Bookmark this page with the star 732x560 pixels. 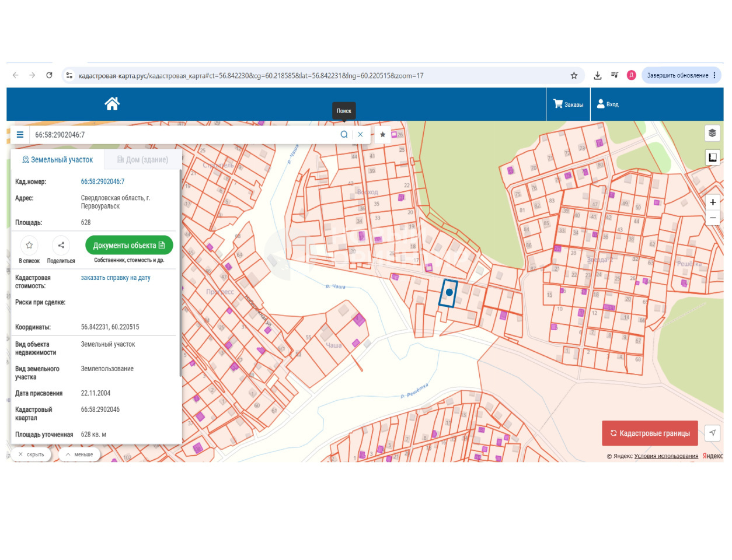[x=574, y=75]
